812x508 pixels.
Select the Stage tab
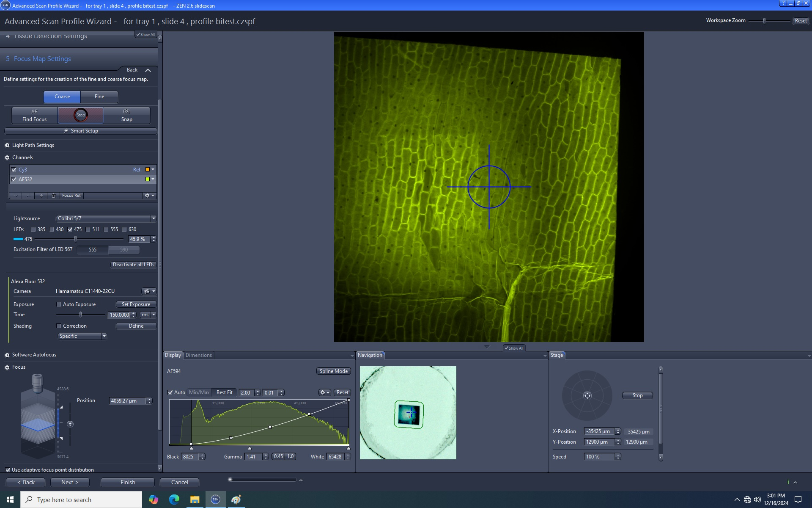click(x=557, y=355)
